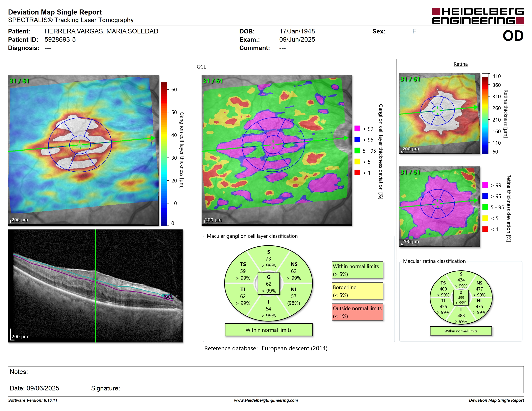Select the patient name HERRERA VARGAS, MARIA SOLEDAD
The width and height of the screenshot is (532, 411).
tap(101, 31)
